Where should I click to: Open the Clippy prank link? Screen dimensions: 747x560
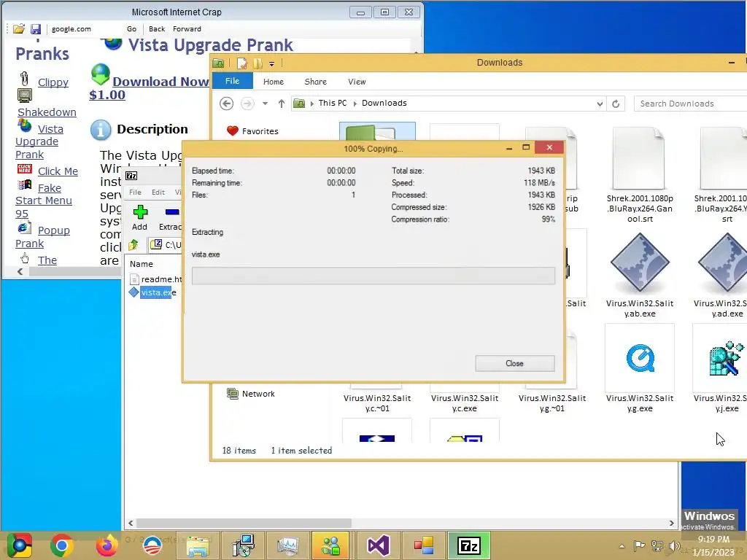click(53, 82)
